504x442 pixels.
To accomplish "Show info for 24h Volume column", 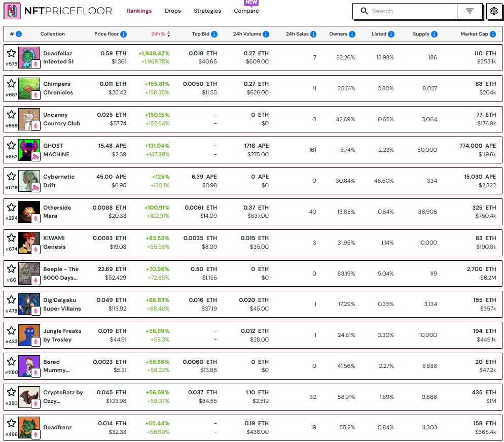I will (266, 34).
